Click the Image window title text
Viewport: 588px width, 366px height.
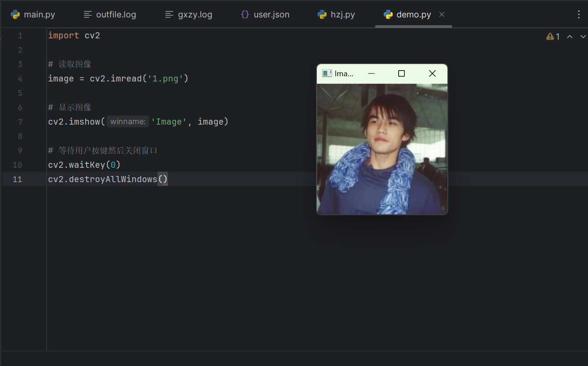344,73
